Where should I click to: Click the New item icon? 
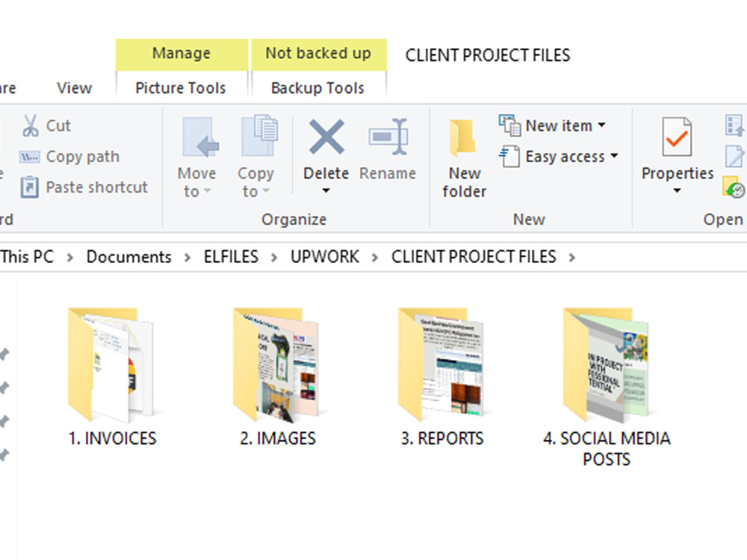[x=509, y=125]
